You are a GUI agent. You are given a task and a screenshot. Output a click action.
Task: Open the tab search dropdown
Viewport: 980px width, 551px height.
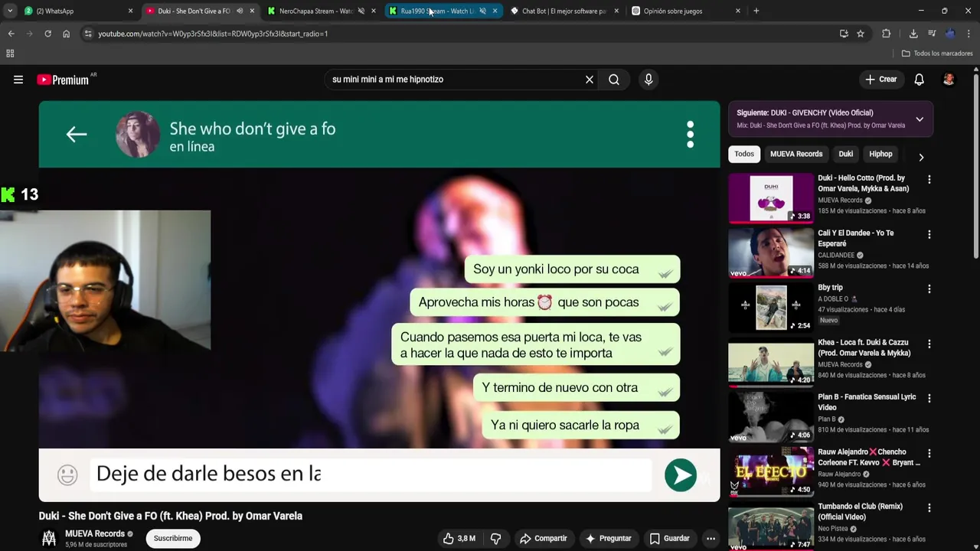[x=10, y=11]
